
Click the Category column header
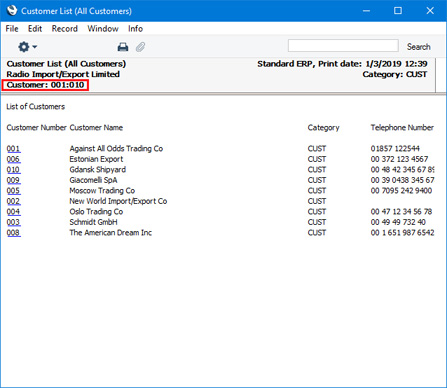[323, 128]
